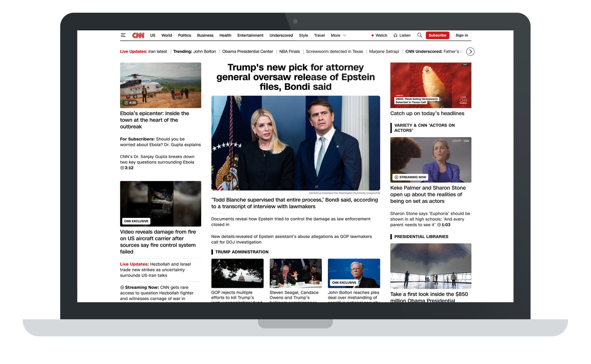Open the Travel section
591x364 pixels.
[320, 35]
